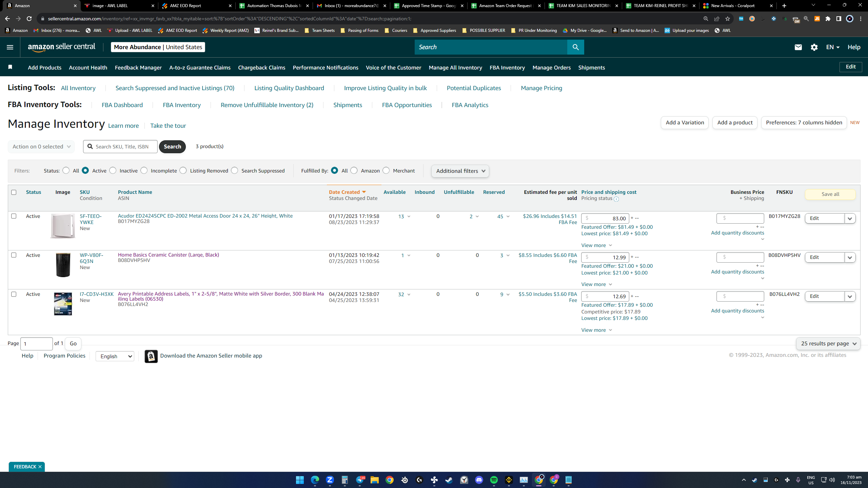Launch Spotify from the taskbar

click(494, 480)
